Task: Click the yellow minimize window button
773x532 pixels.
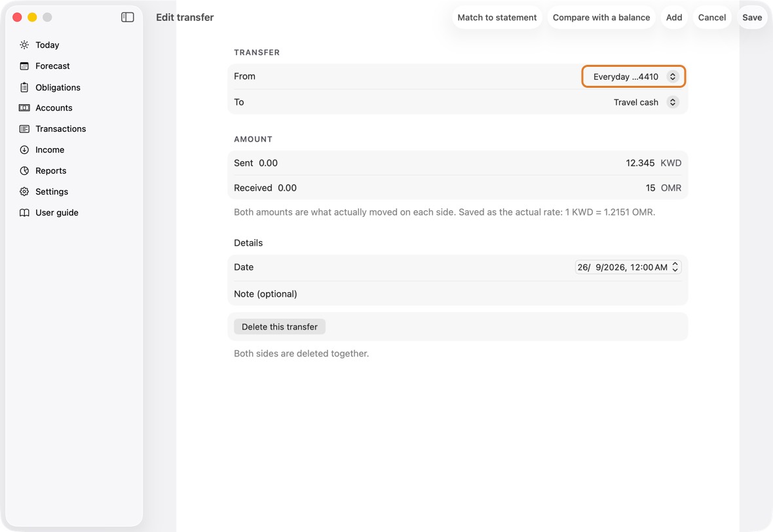Action: click(32, 17)
